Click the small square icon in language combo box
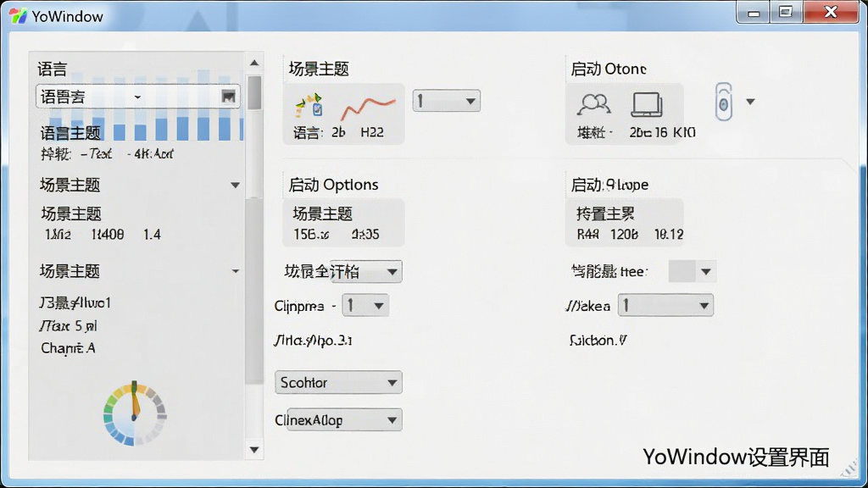Image resolution: width=868 pixels, height=488 pixels. tap(228, 97)
